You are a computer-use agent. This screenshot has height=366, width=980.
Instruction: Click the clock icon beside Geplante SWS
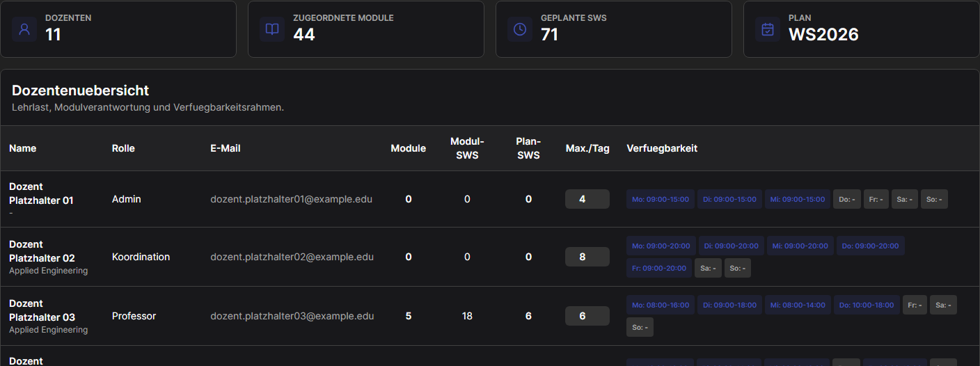[520, 29]
